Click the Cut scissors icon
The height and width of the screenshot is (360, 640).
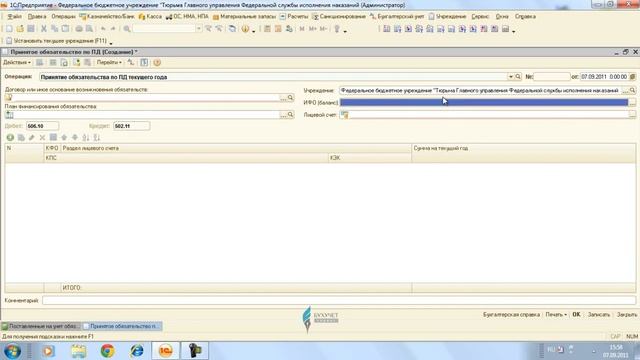(x=44, y=29)
